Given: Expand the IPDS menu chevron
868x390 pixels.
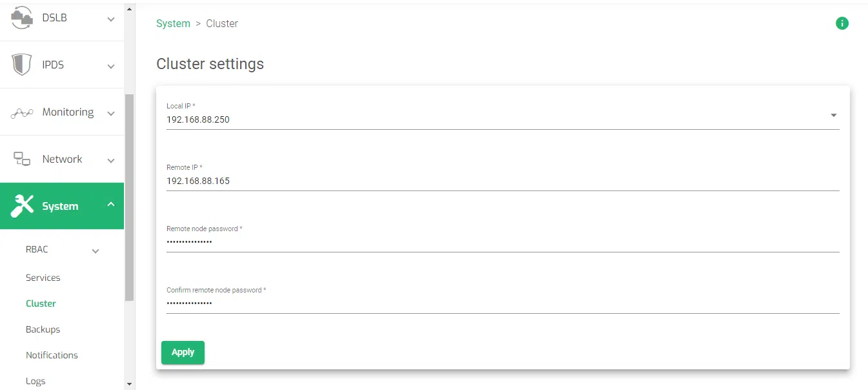Looking at the screenshot, I should (111, 67).
